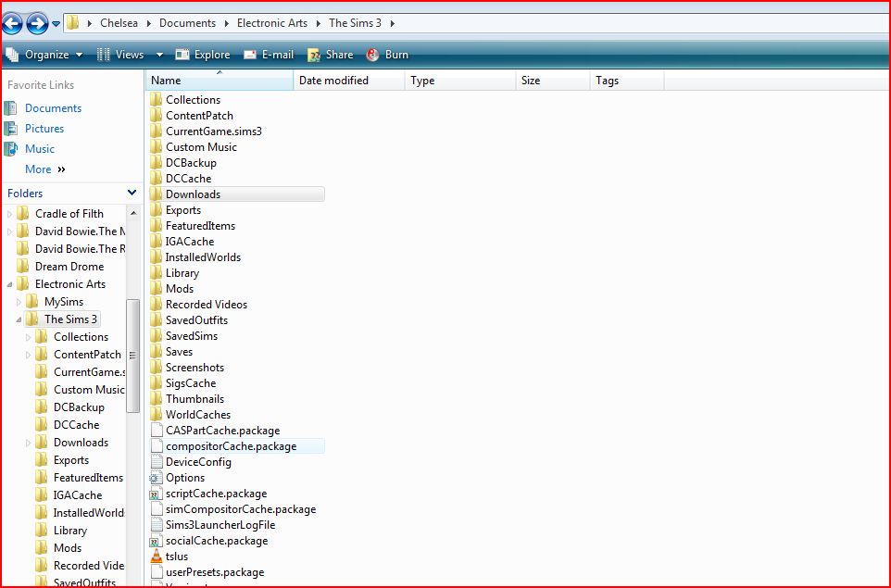Screen dimensions: 891x588
Task: Open the recent pages dropdown arrow
Action: tap(56, 24)
